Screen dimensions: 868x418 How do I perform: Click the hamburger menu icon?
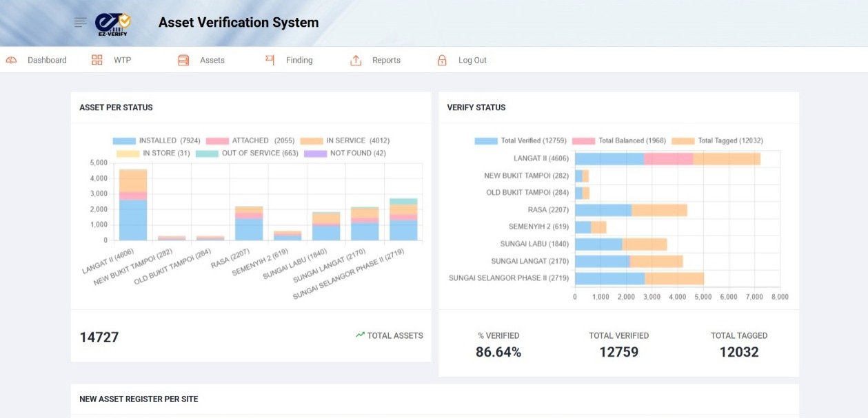pyautogui.click(x=81, y=23)
